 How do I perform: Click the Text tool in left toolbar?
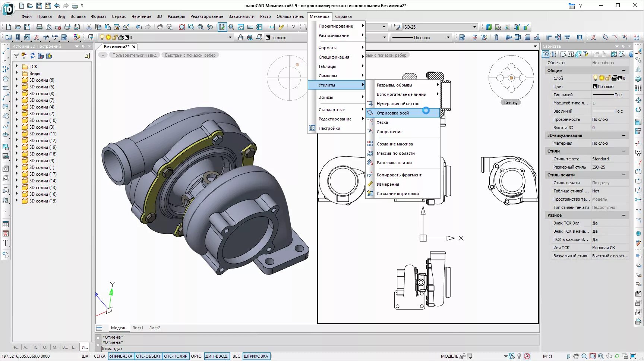(x=6, y=243)
